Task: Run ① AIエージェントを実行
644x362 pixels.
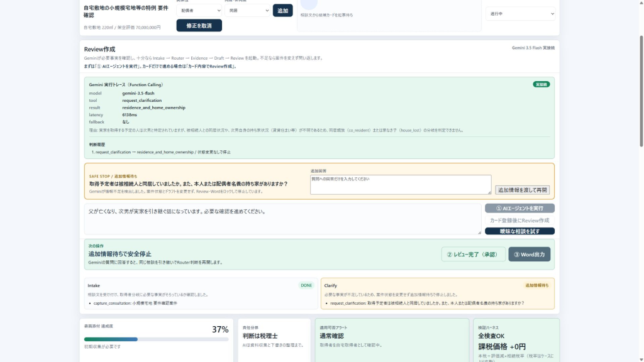Action: pos(519,208)
